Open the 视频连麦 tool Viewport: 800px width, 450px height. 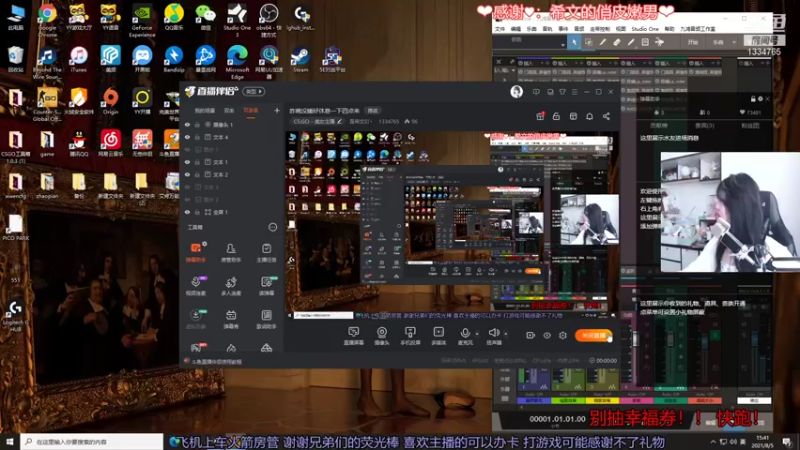196,286
